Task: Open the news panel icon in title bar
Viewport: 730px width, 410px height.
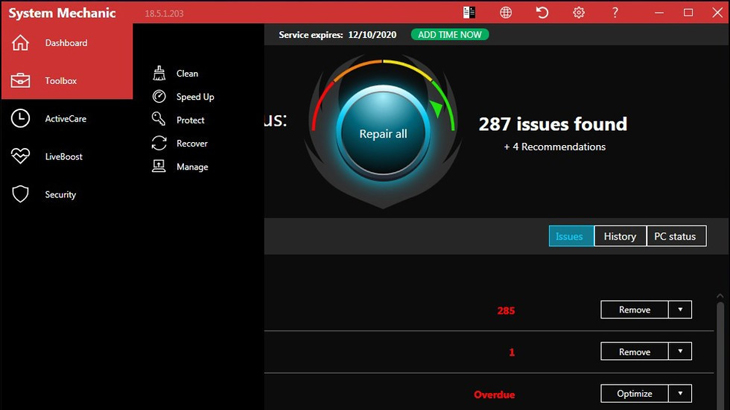Action: pos(469,13)
